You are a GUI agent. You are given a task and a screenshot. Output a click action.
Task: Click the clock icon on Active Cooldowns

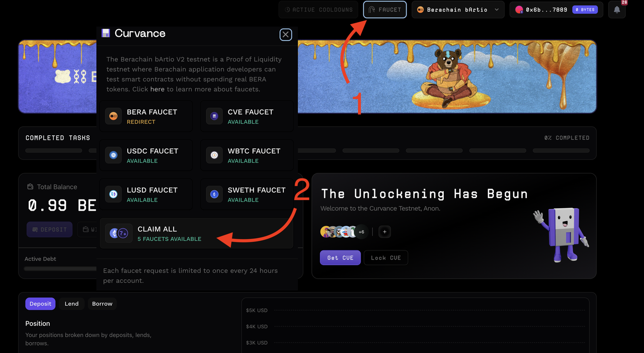288,10
